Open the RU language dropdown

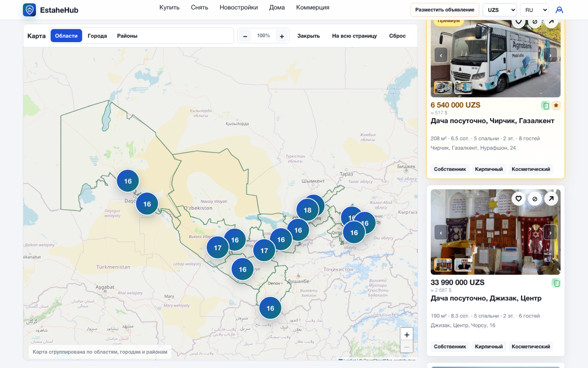click(x=534, y=10)
